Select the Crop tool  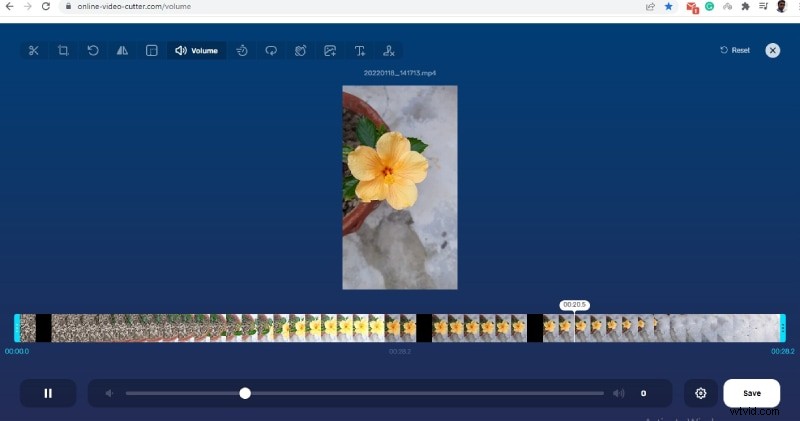point(63,51)
